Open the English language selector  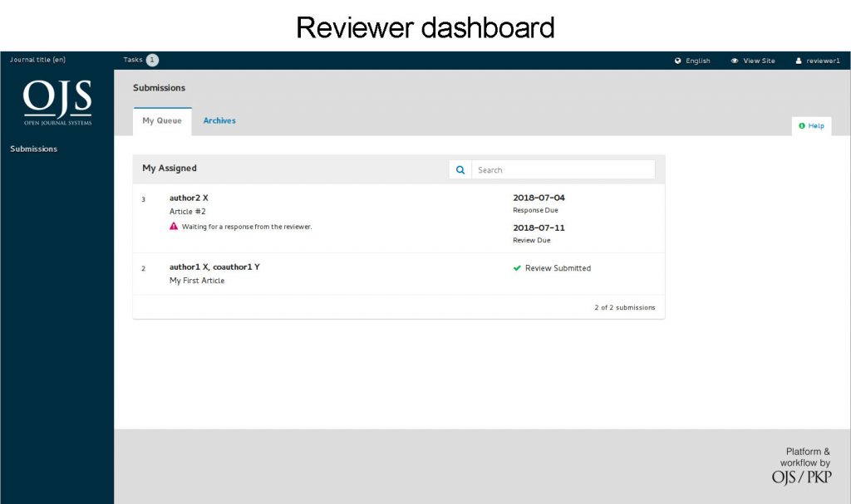(x=695, y=60)
